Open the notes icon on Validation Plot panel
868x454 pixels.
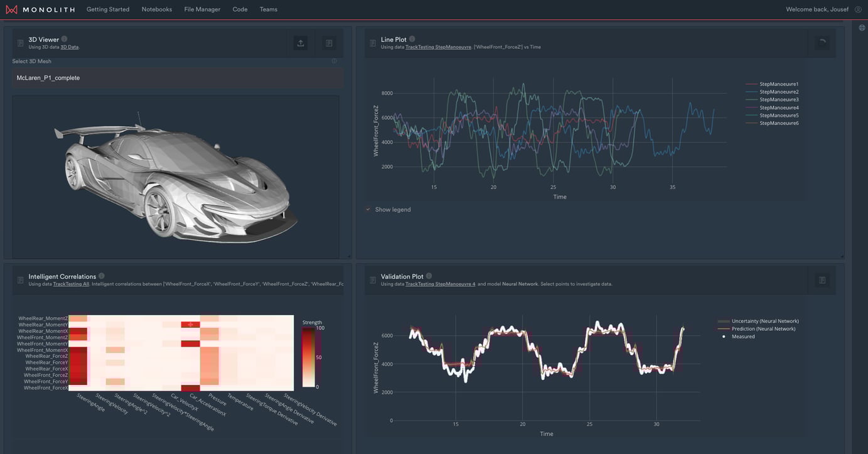coord(821,279)
